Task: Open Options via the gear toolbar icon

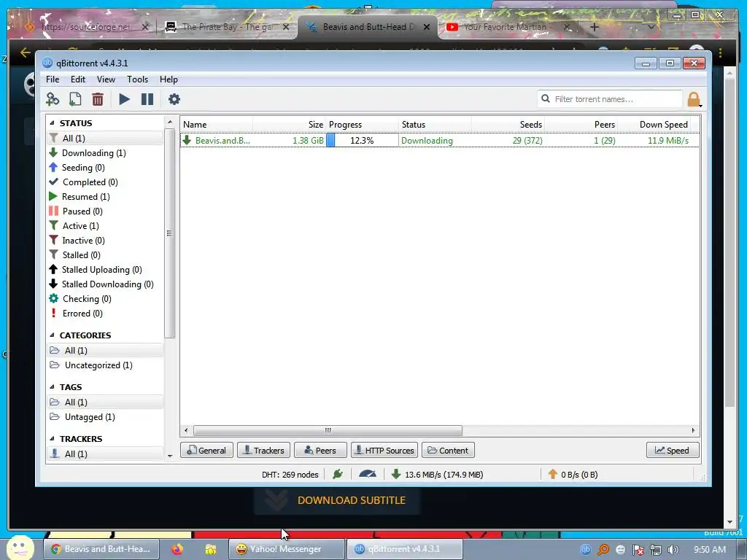Action: (174, 99)
